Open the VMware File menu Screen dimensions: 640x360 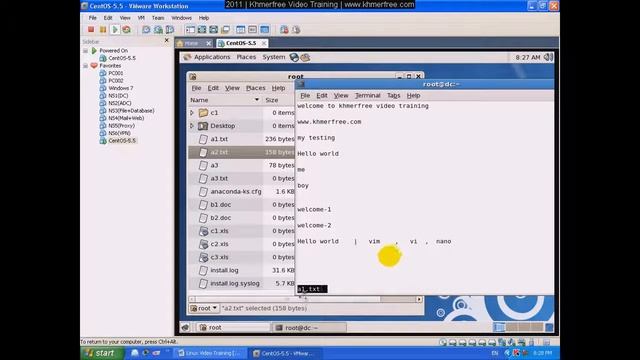[93, 18]
